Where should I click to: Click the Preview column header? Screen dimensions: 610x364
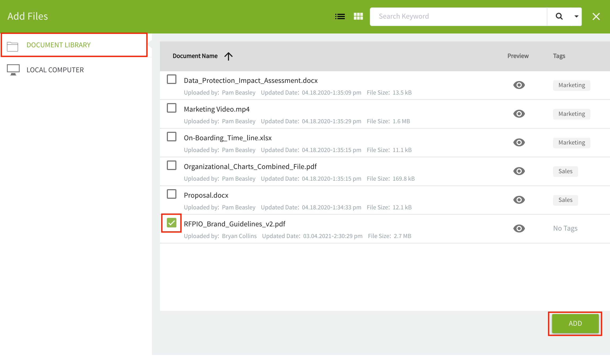click(x=518, y=56)
